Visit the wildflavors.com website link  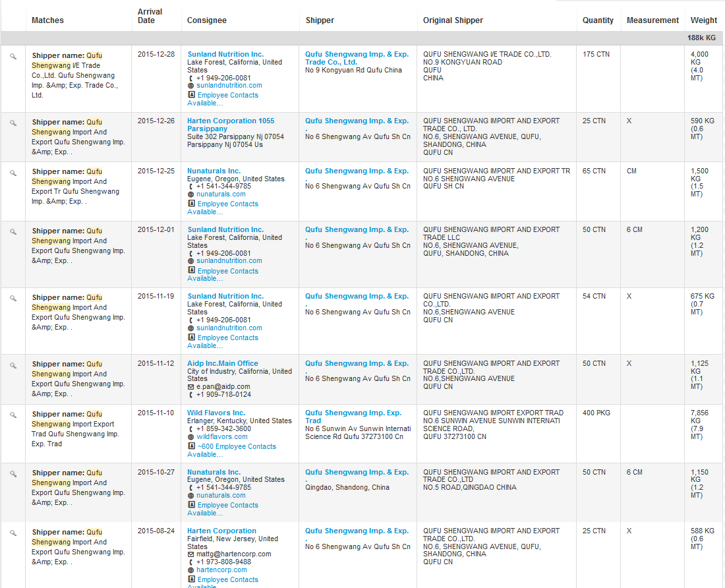pos(222,437)
